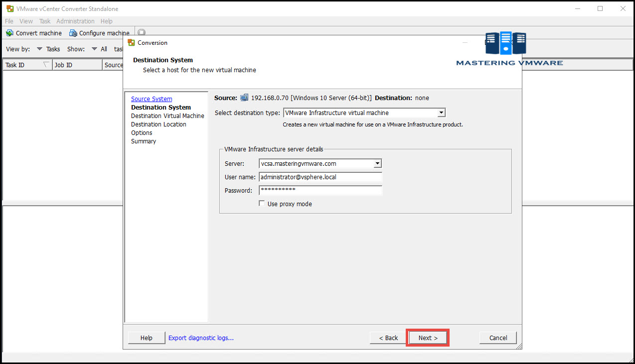Click the Cancel button
635x364 pixels.
pos(498,338)
